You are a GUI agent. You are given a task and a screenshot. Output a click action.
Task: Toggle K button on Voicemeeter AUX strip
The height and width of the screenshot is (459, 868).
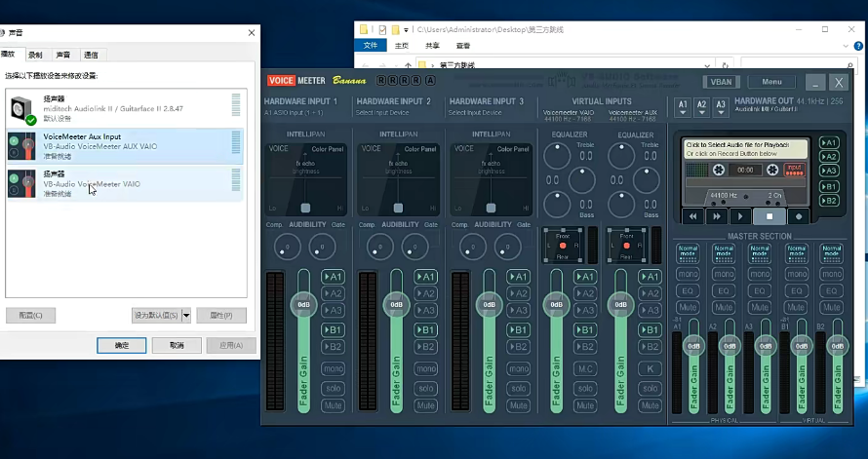point(650,369)
